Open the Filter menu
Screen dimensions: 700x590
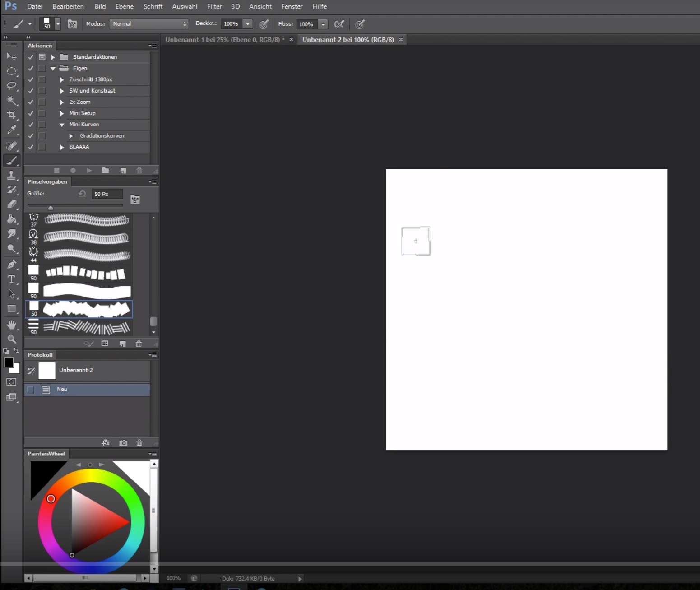[x=214, y=6]
